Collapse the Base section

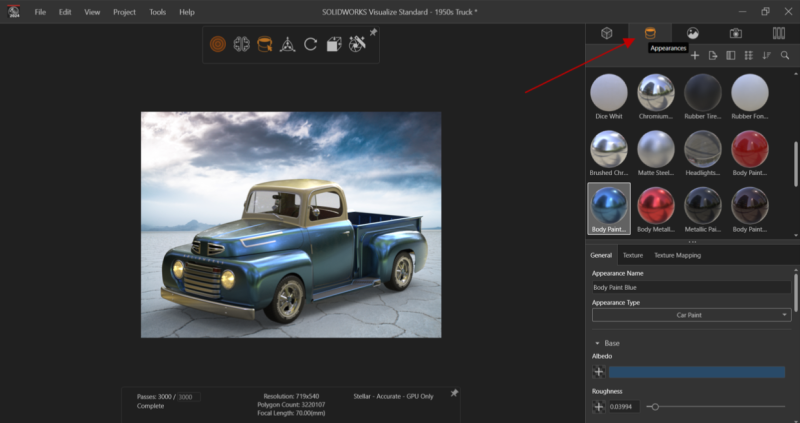pyautogui.click(x=597, y=343)
